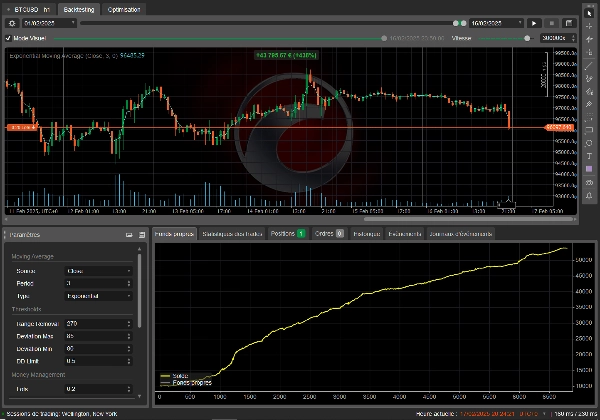Select the cursor pointer tool

point(589,13)
